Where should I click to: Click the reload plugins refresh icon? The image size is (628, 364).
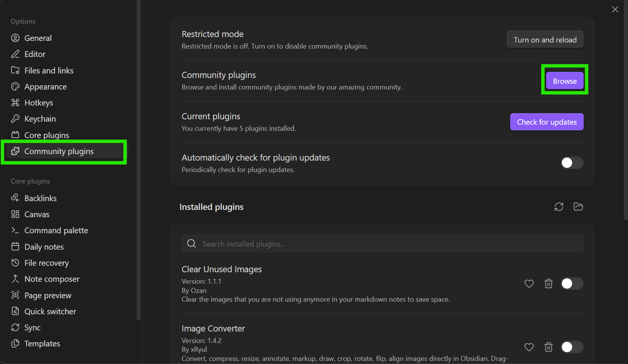559,207
